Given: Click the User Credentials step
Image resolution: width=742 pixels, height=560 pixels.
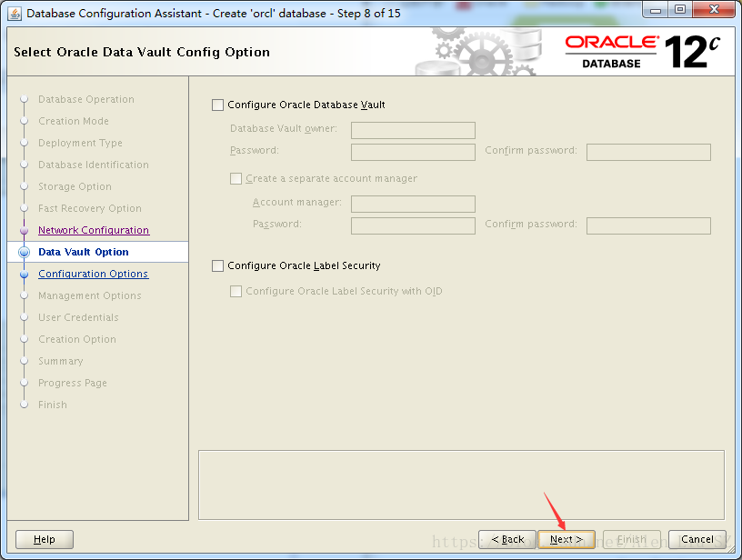Looking at the screenshot, I should coord(78,317).
